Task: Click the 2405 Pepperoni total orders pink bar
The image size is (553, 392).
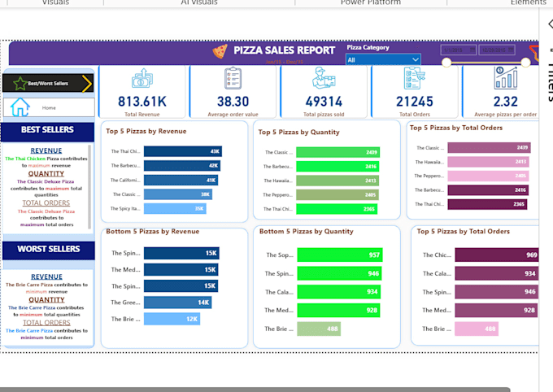Action: 489,176
